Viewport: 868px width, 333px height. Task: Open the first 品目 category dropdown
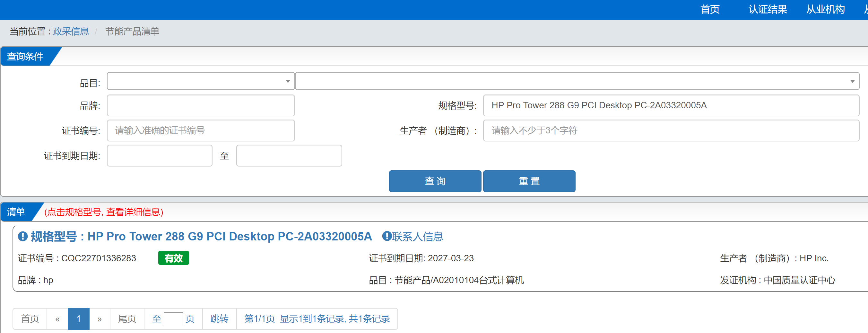click(201, 81)
